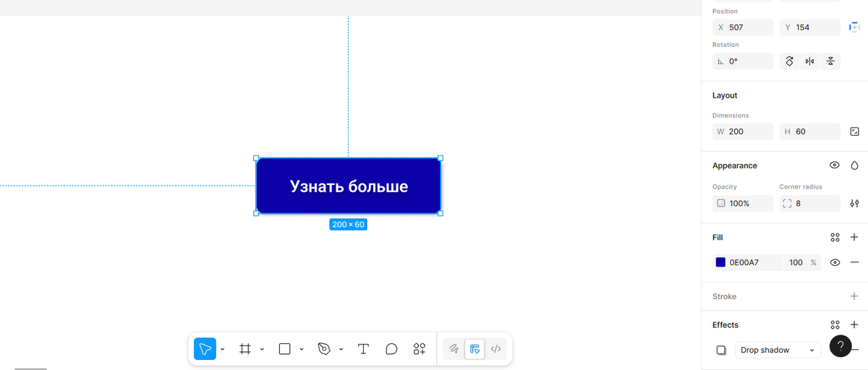Open the help question mark button

tap(841, 346)
